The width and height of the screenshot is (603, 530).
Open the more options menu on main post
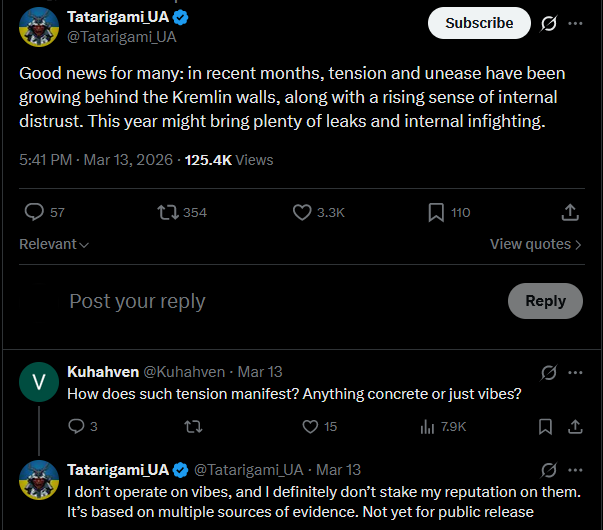pyautogui.click(x=575, y=23)
